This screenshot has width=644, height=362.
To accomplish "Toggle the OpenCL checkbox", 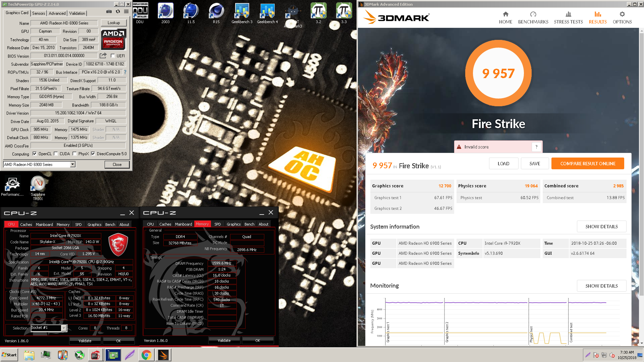I will click(35, 154).
